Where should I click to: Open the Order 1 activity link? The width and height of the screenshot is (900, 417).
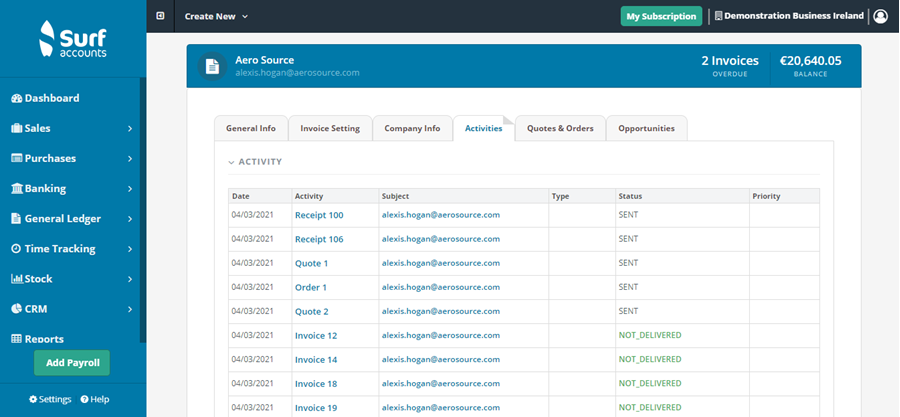point(311,287)
